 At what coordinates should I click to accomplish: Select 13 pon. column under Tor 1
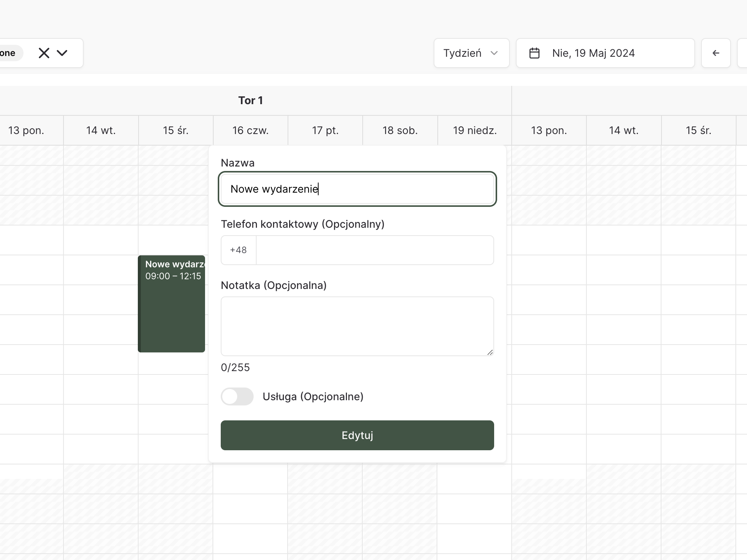(x=26, y=130)
